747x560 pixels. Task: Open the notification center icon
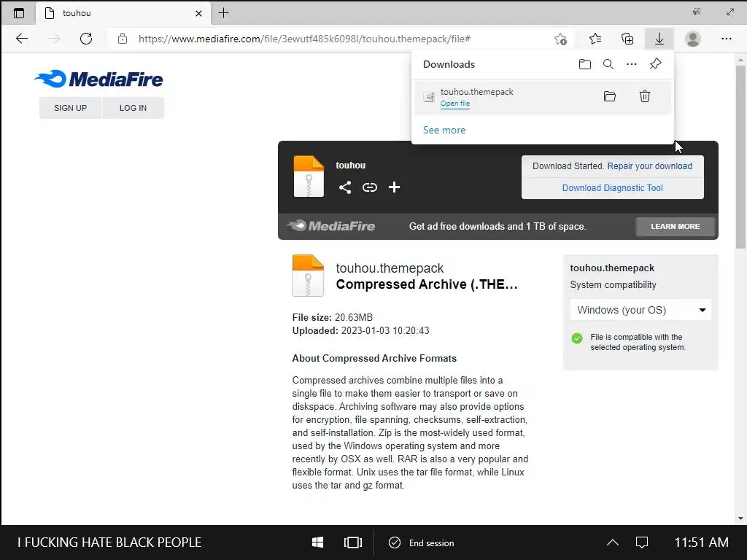(x=642, y=542)
